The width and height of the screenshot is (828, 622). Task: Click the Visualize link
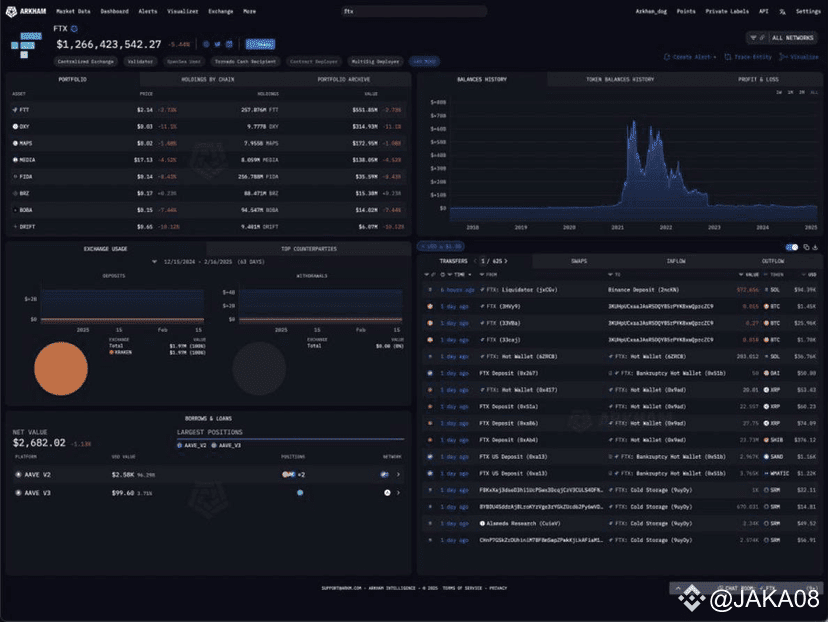[799, 57]
